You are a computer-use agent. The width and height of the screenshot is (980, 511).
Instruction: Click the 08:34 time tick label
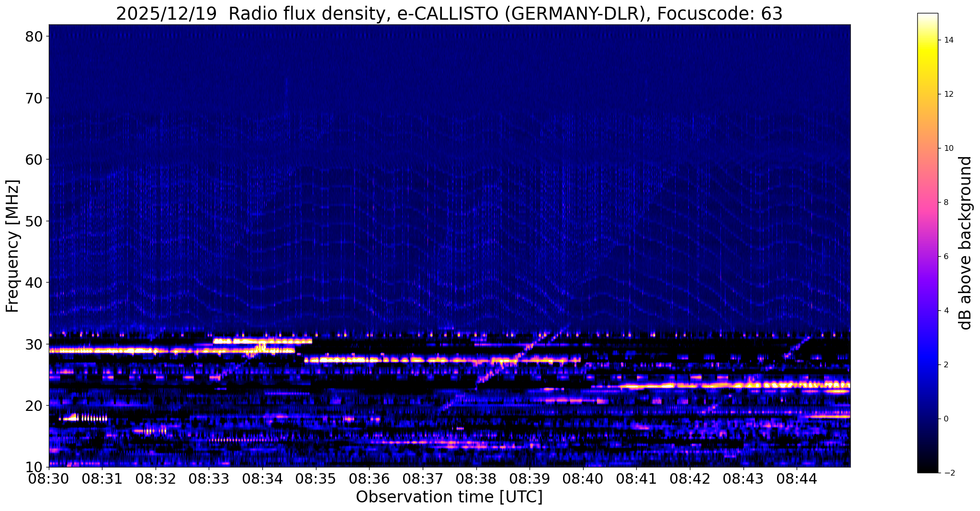(262, 478)
